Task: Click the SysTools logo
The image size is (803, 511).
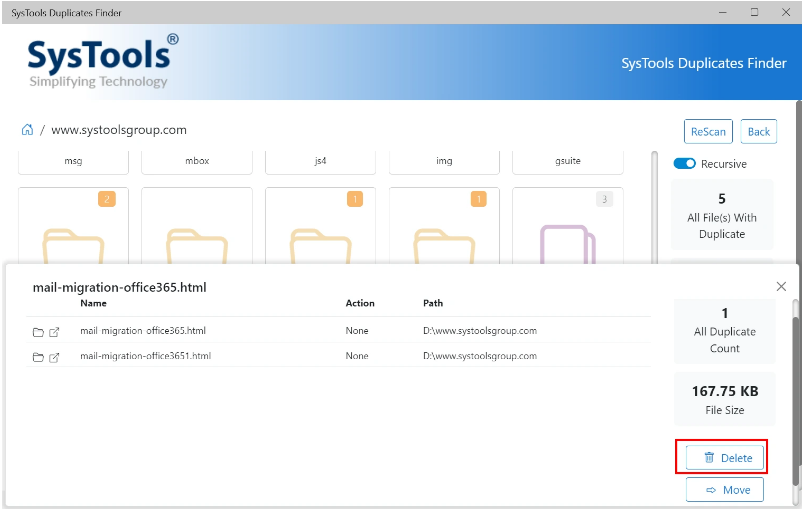Action: point(102,61)
